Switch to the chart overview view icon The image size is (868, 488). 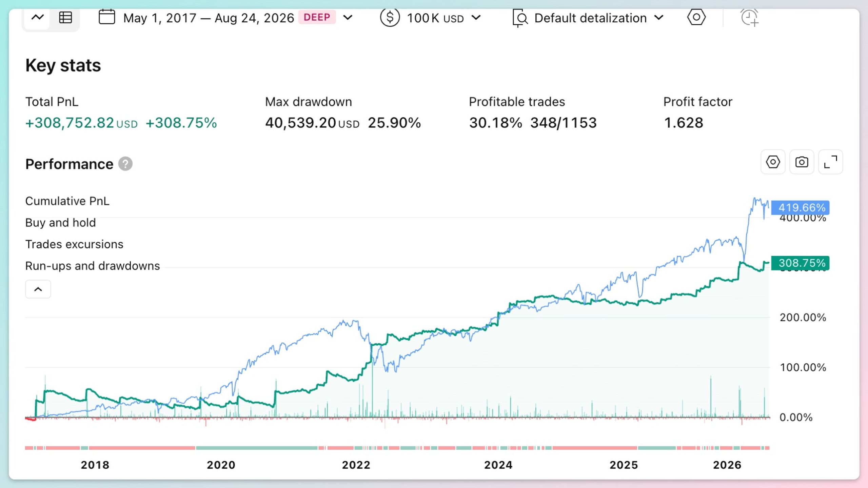coord(38,17)
